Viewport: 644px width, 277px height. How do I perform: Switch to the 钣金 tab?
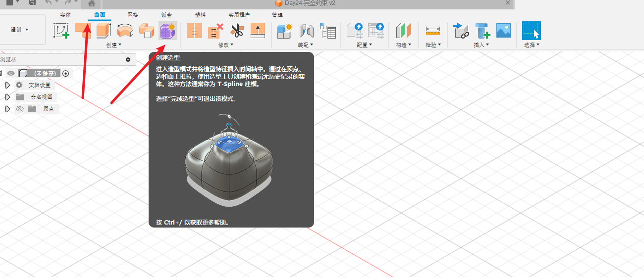[167, 15]
